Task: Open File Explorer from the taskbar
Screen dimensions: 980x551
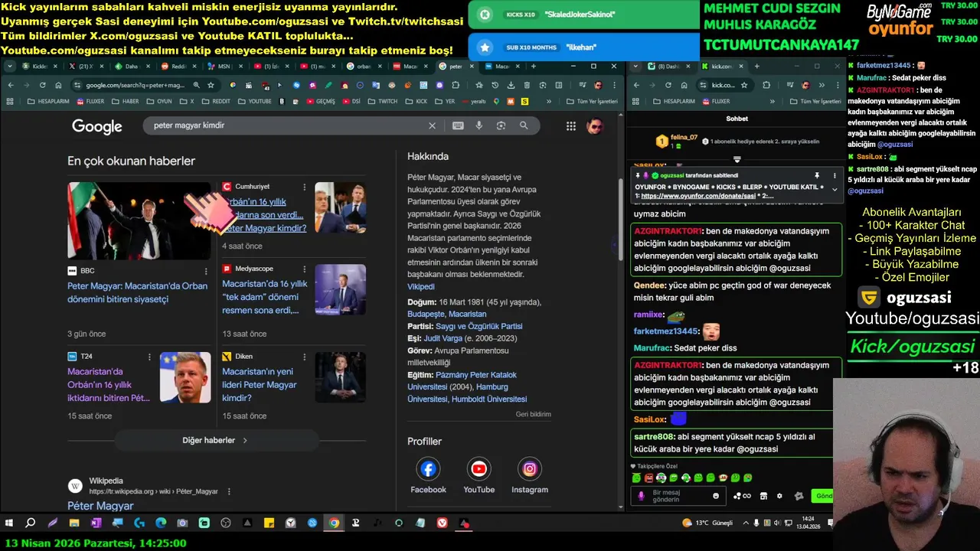Action: coord(74,523)
